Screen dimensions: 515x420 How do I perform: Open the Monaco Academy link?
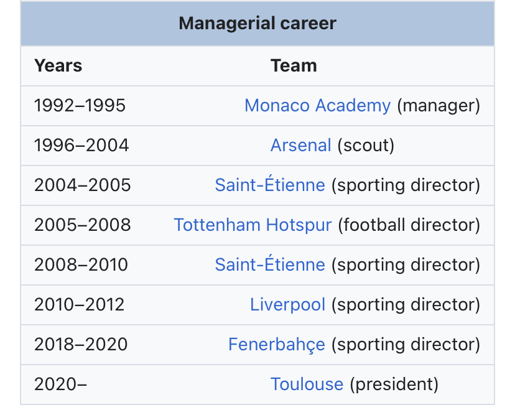point(318,106)
